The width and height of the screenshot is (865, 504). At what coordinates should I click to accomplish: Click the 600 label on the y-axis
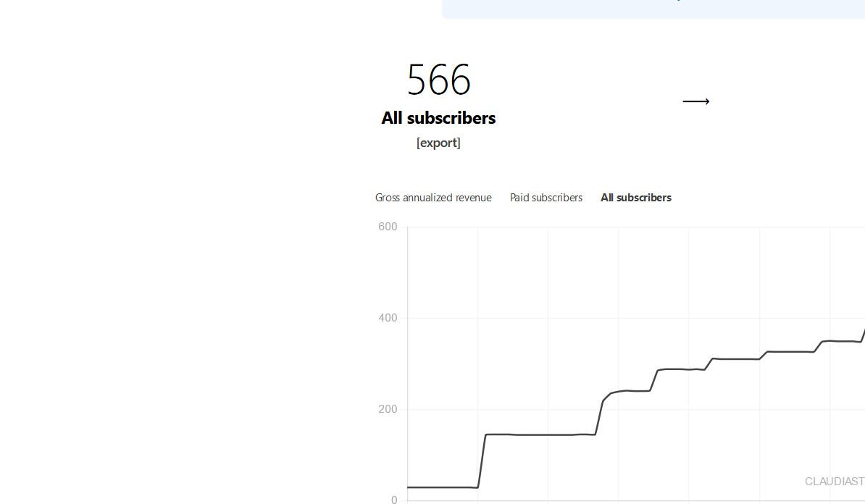[388, 227]
